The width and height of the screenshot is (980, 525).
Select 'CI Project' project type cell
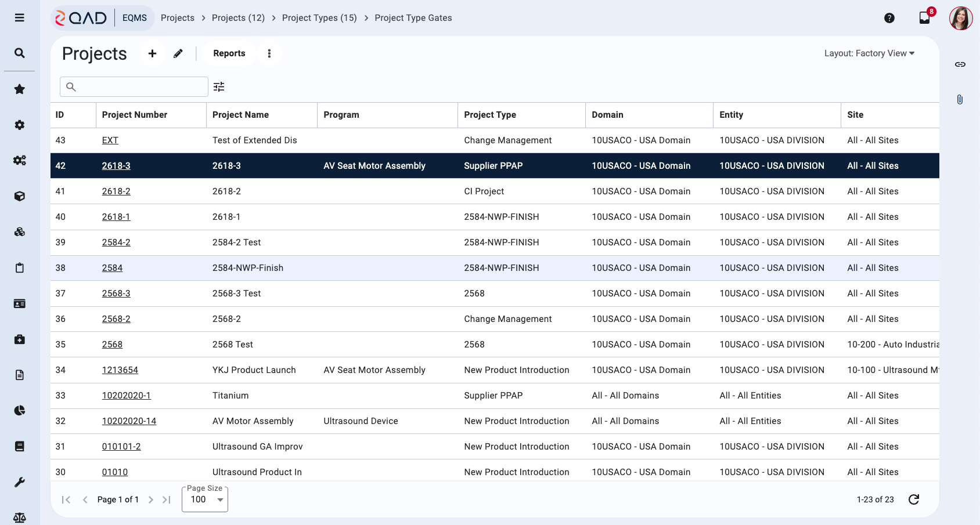521,191
